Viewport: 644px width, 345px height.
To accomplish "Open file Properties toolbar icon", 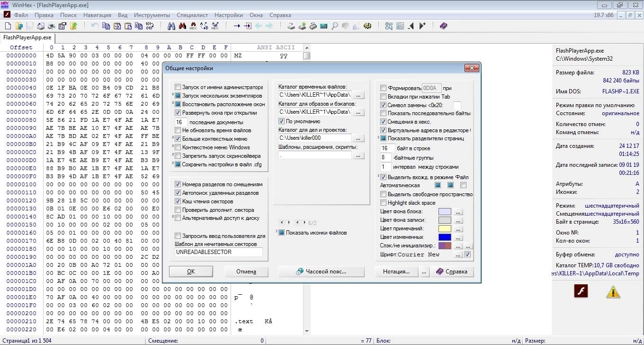I will [x=63, y=26].
